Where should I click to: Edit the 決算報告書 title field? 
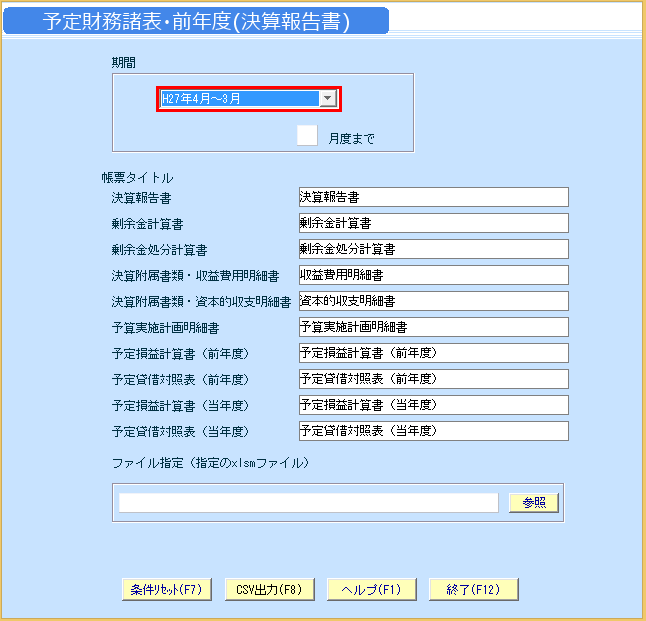tap(433, 197)
